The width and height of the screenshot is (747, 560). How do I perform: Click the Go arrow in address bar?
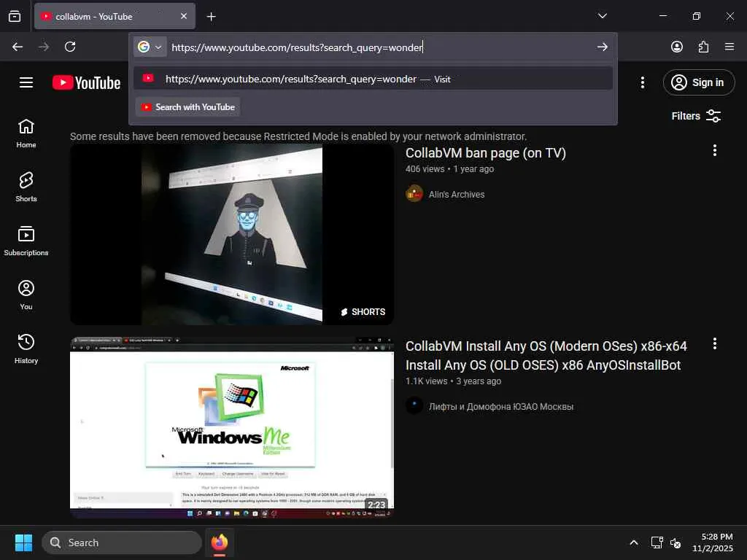602,47
